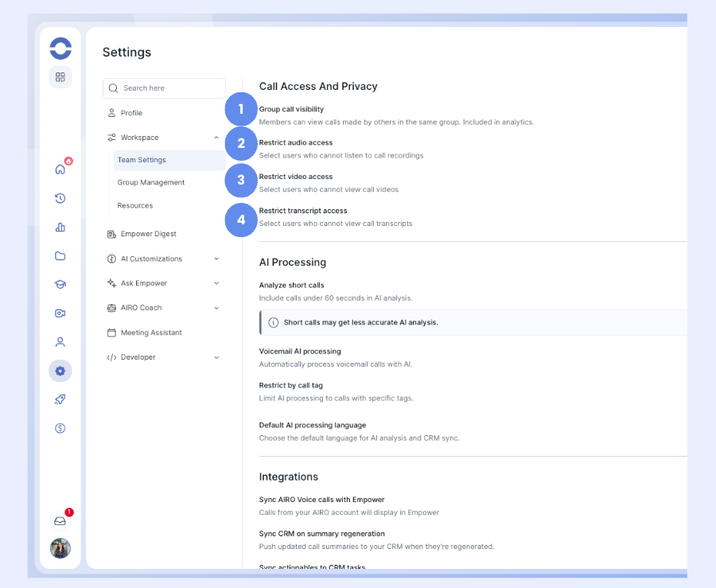
Task: Select the settings gear icon in sidebar
Action: tap(60, 371)
